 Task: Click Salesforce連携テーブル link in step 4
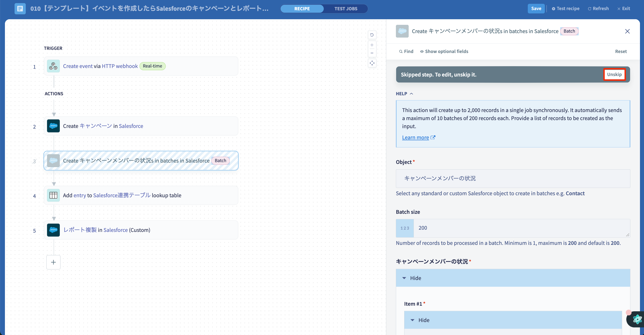[122, 195]
